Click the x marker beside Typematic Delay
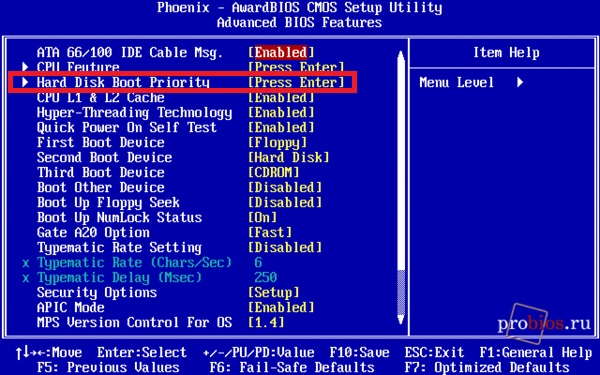The width and height of the screenshot is (600, 375). pyautogui.click(x=26, y=278)
